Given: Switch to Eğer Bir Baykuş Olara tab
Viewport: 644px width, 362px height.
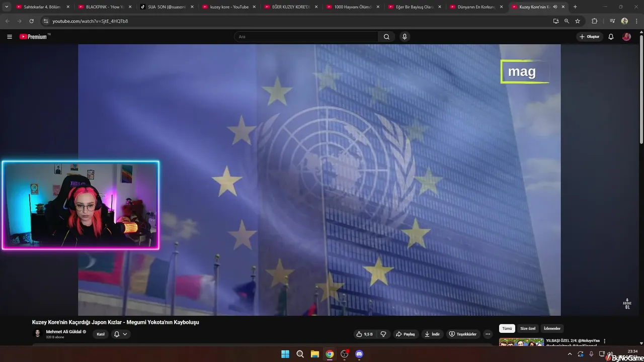Looking at the screenshot, I should pos(415,7).
